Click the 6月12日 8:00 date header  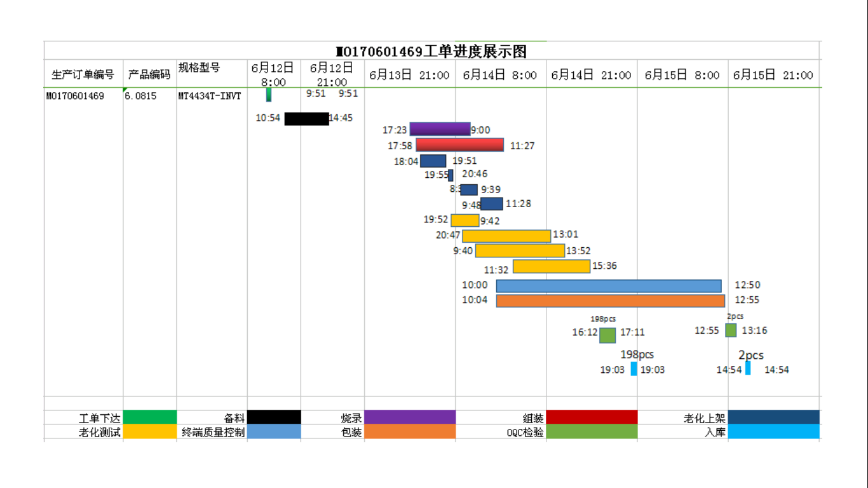pyautogui.click(x=273, y=74)
